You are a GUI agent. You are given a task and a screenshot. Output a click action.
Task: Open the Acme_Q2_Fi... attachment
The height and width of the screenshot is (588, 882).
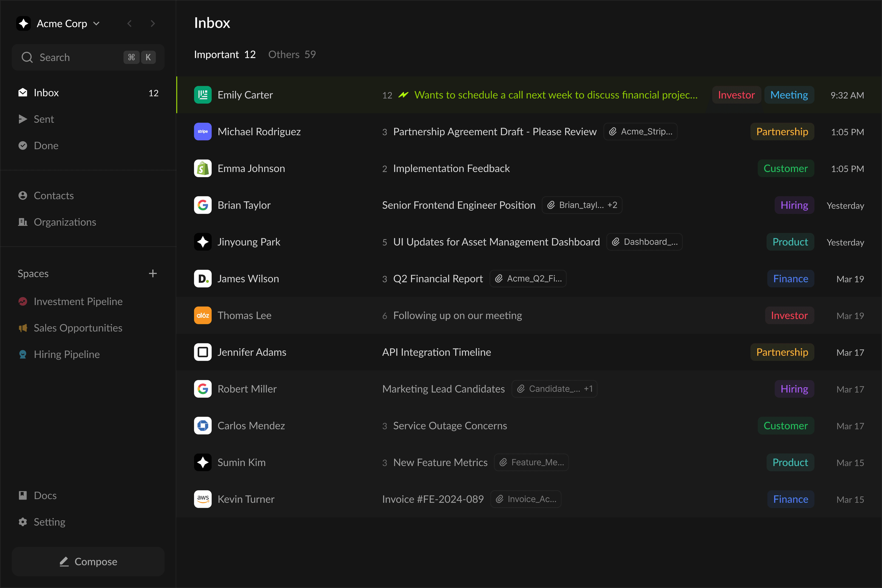click(528, 279)
